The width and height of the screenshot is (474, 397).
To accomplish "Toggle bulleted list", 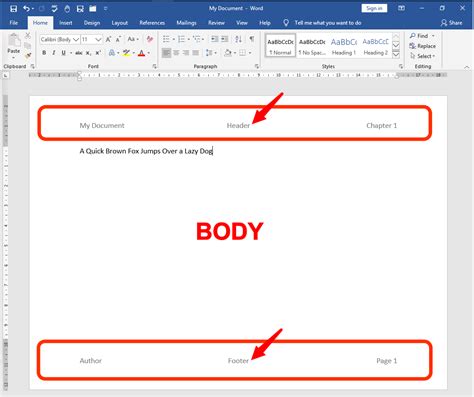I will tap(166, 39).
